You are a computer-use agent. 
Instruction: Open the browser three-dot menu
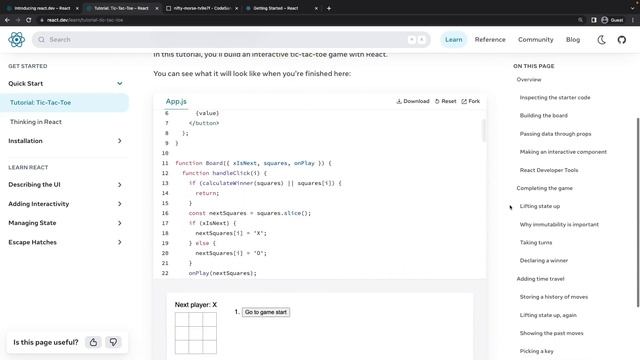[633, 20]
